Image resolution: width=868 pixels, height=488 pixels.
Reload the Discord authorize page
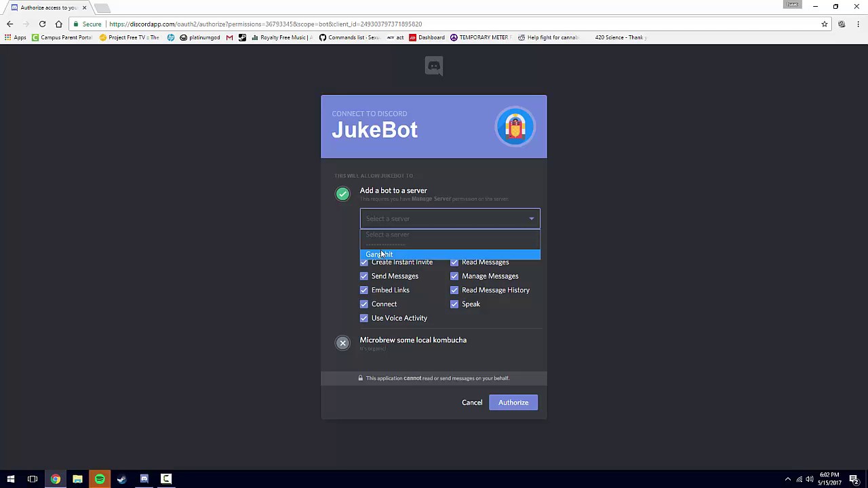click(x=42, y=24)
